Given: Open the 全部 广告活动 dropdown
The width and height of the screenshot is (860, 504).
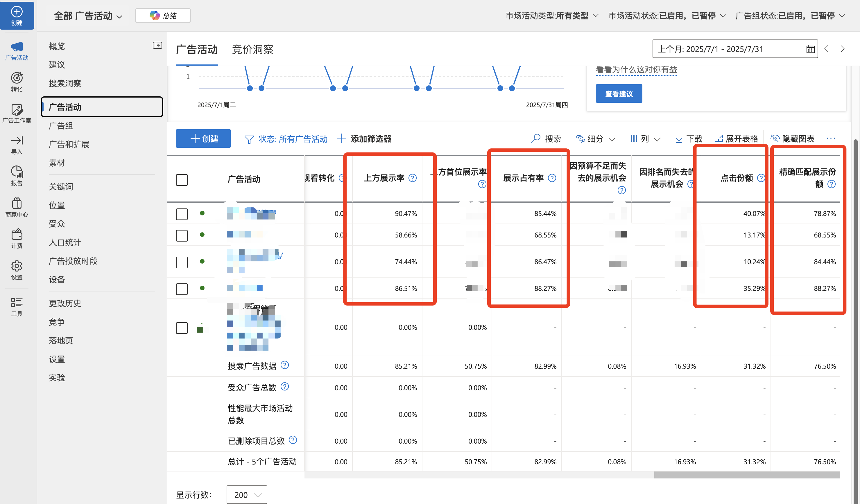Looking at the screenshot, I should (x=88, y=16).
